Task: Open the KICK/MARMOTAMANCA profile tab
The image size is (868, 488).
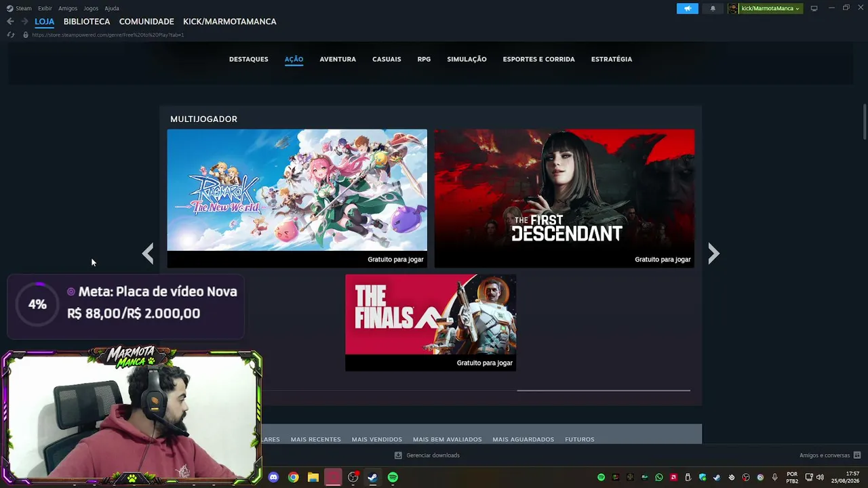Action: (x=230, y=22)
